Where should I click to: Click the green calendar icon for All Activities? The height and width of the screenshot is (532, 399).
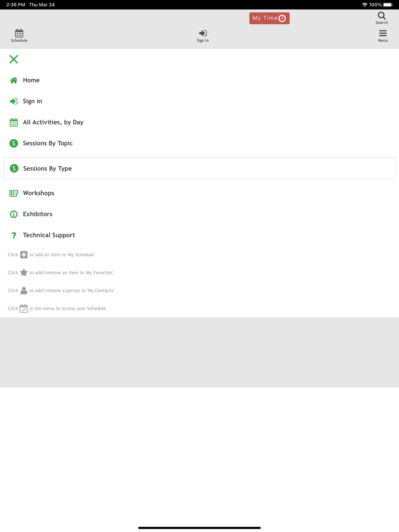[14, 122]
